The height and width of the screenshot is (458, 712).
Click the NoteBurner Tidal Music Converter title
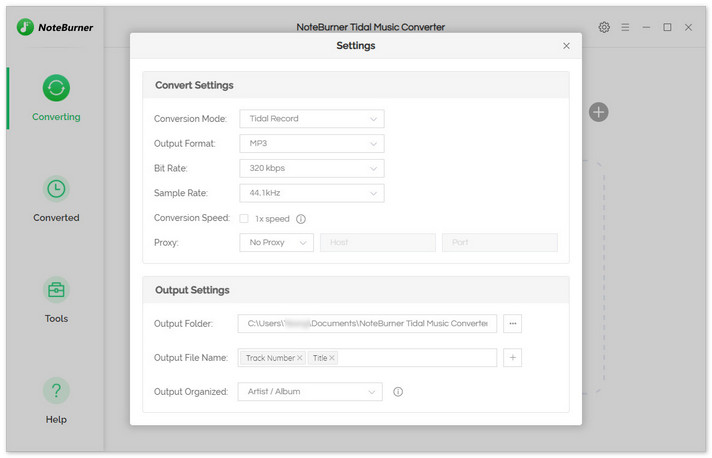[x=371, y=27]
